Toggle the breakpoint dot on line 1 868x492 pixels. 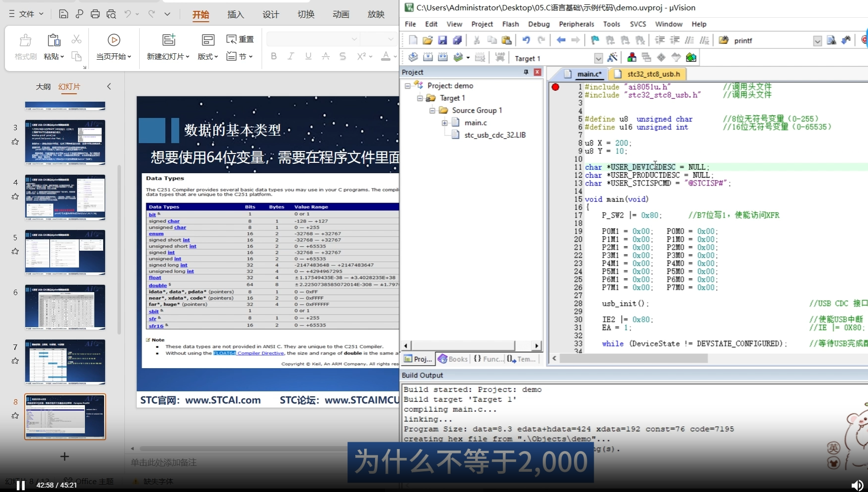(555, 87)
